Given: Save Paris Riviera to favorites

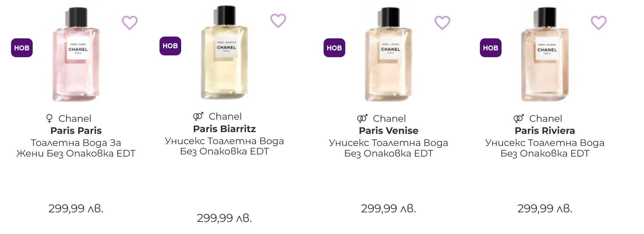Looking at the screenshot, I should 599,23.
